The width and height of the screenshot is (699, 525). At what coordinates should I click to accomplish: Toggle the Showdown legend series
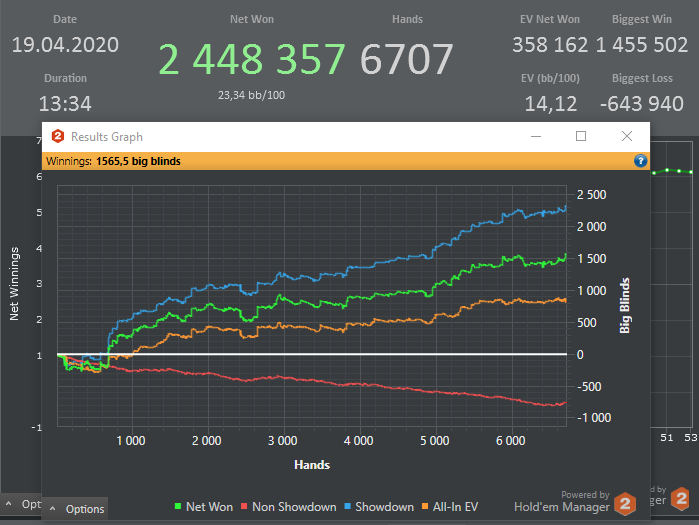[379, 507]
